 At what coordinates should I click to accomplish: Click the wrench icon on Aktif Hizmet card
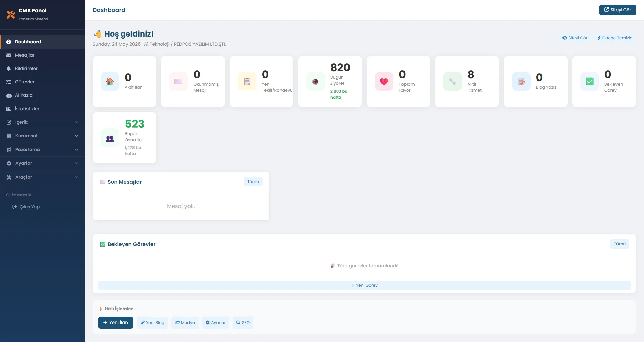(452, 81)
